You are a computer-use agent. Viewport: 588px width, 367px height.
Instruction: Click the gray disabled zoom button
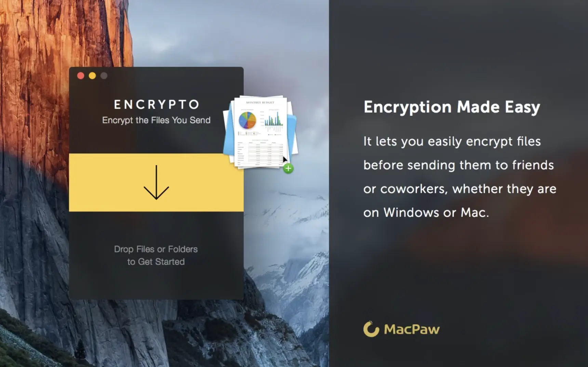point(104,76)
